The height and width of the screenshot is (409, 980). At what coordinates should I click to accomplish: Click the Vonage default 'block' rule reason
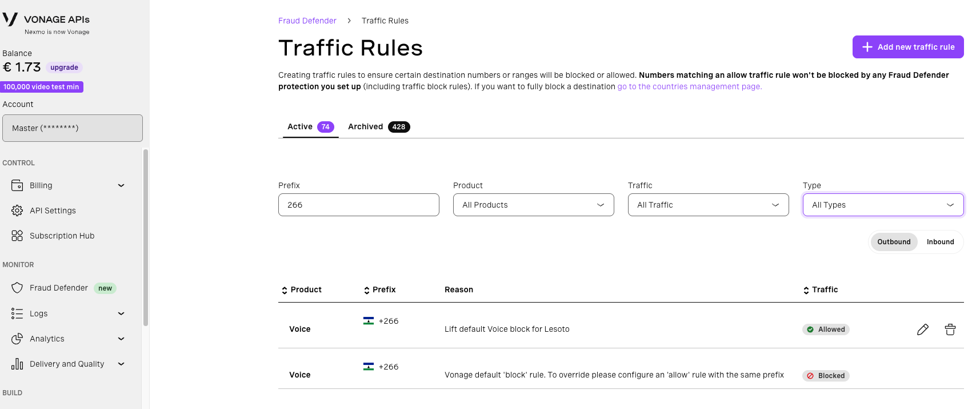614,375
